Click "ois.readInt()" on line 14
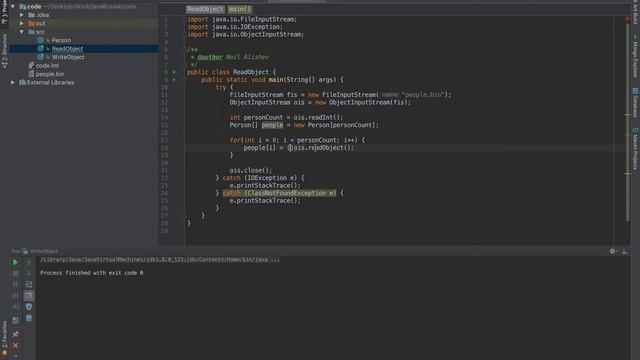 point(316,118)
